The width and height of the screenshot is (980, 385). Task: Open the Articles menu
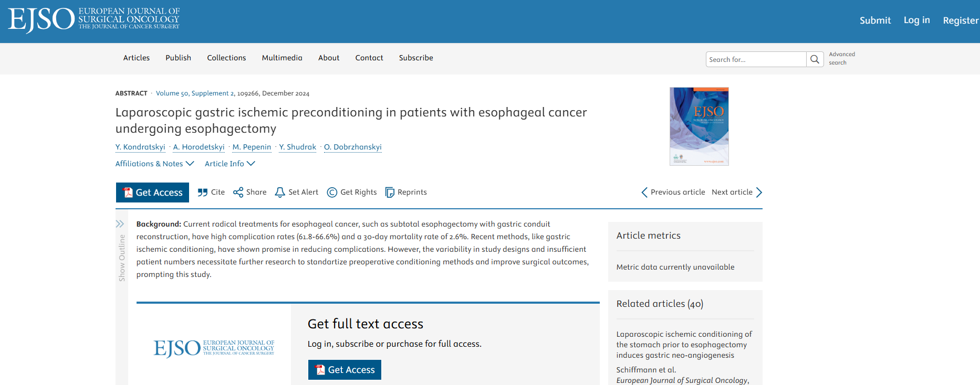point(137,58)
